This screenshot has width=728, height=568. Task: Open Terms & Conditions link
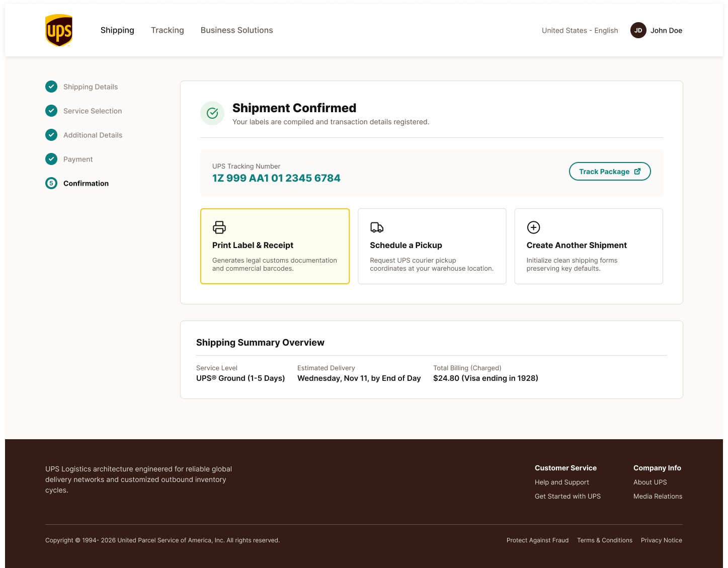(605, 540)
